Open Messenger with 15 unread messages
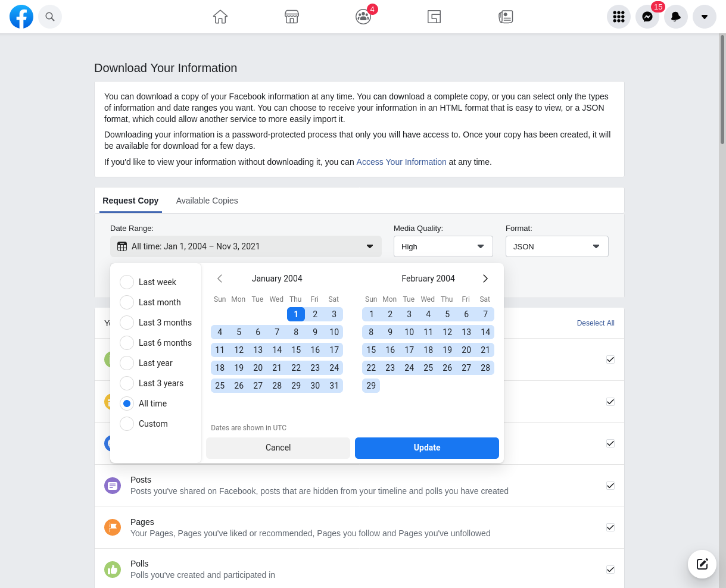 pos(647,17)
